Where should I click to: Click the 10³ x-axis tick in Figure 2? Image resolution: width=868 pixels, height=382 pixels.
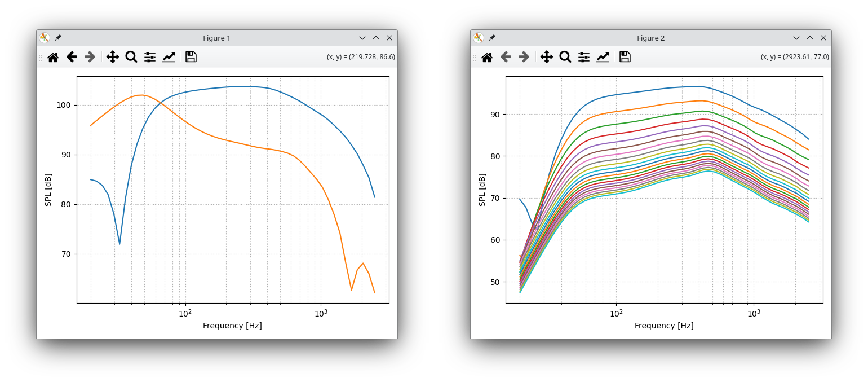pos(754,313)
